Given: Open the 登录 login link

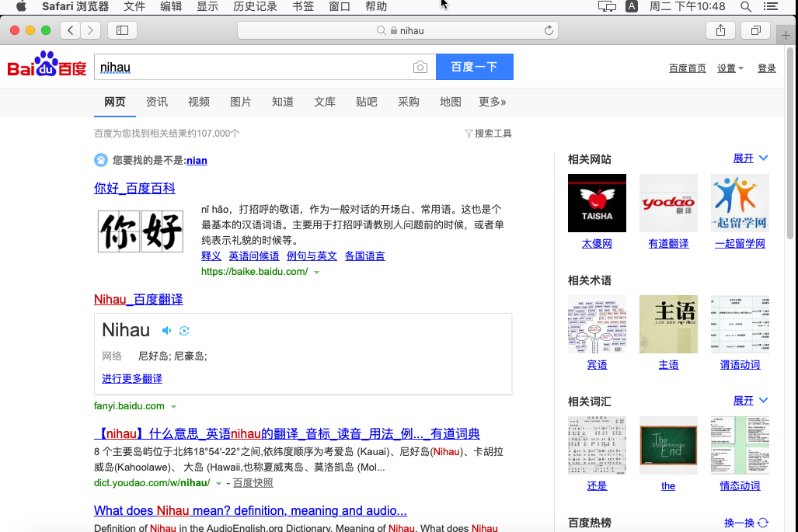Looking at the screenshot, I should coord(766,68).
